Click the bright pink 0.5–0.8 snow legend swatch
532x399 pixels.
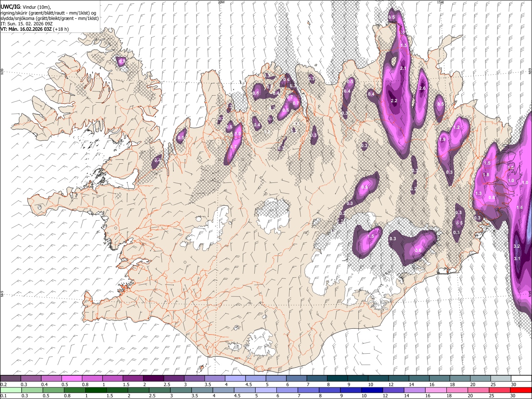71,379
